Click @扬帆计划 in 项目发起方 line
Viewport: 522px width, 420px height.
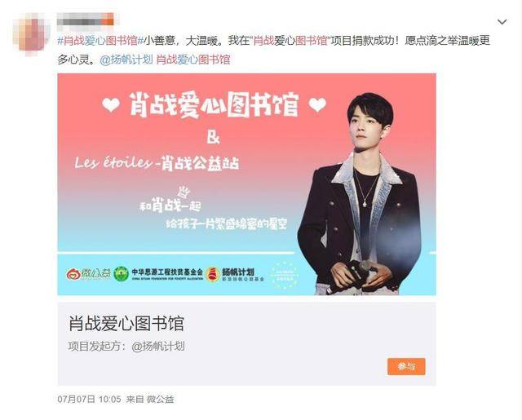coord(158,346)
